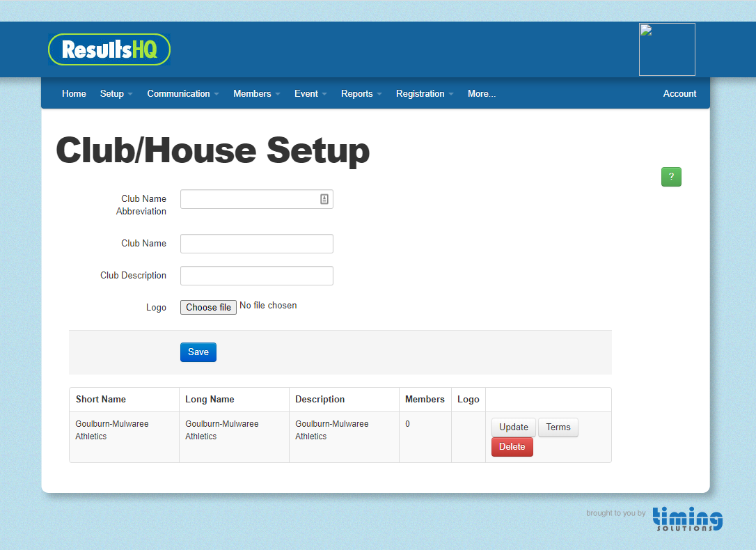The width and height of the screenshot is (756, 550).
Task: Expand the Registration dropdown menu
Action: click(x=425, y=93)
